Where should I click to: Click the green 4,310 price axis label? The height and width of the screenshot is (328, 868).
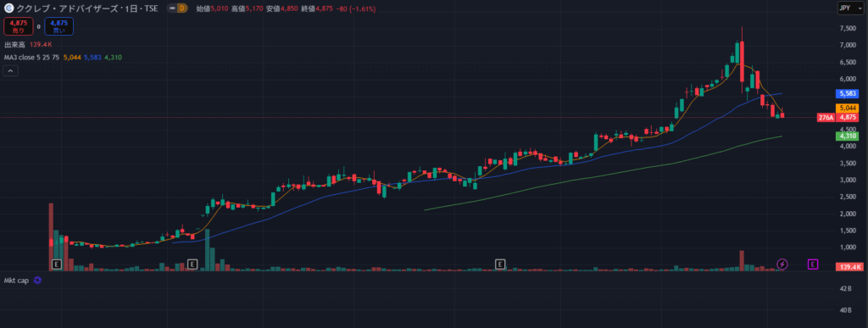[848, 136]
